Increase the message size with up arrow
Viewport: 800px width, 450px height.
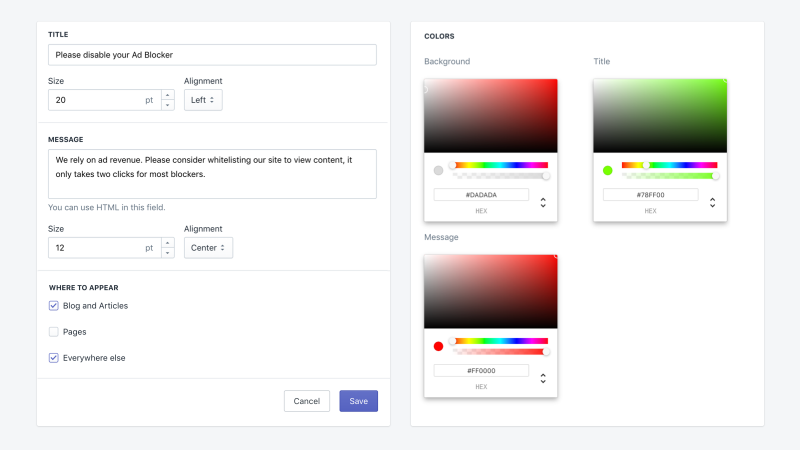pos(168,243)
